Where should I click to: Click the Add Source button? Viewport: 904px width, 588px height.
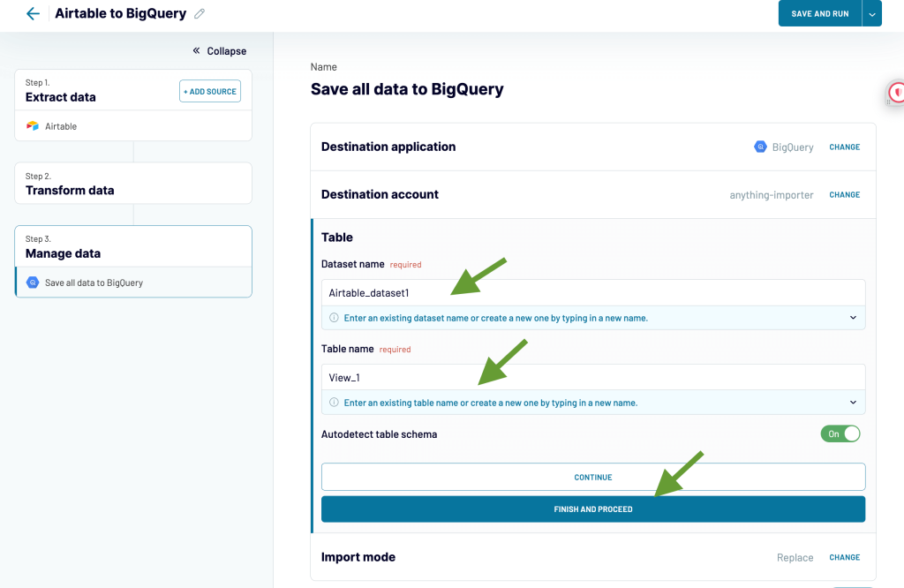click(210, 91)
